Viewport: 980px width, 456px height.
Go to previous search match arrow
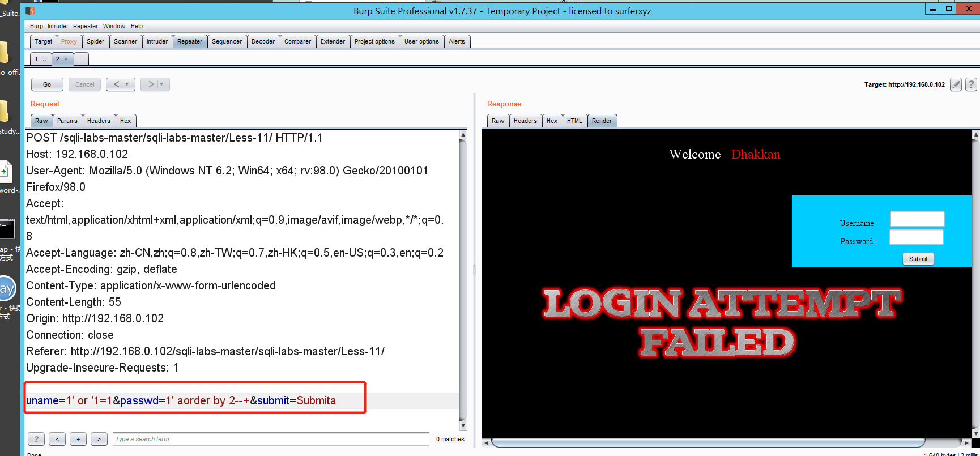tap(57, 439)
